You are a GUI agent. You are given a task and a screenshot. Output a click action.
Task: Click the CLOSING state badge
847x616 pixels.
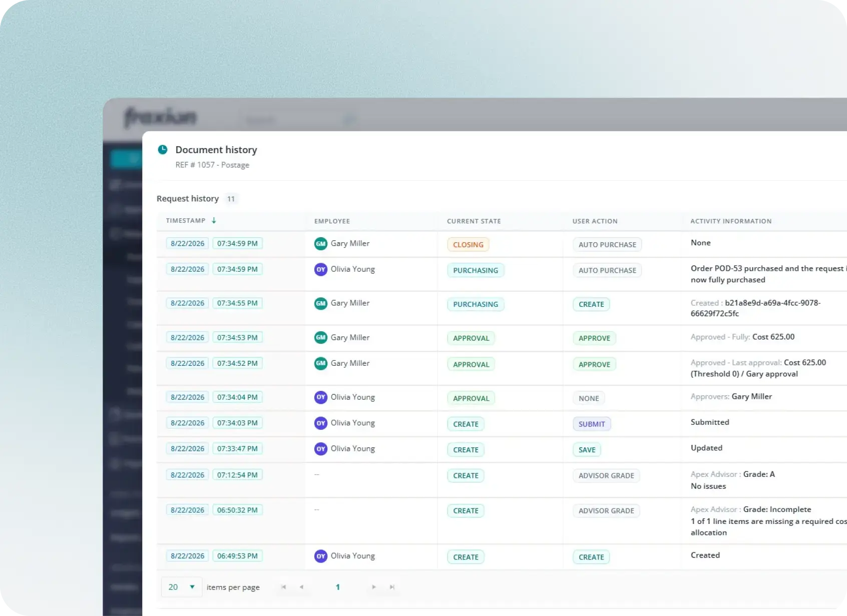click(x=468, y=245)
